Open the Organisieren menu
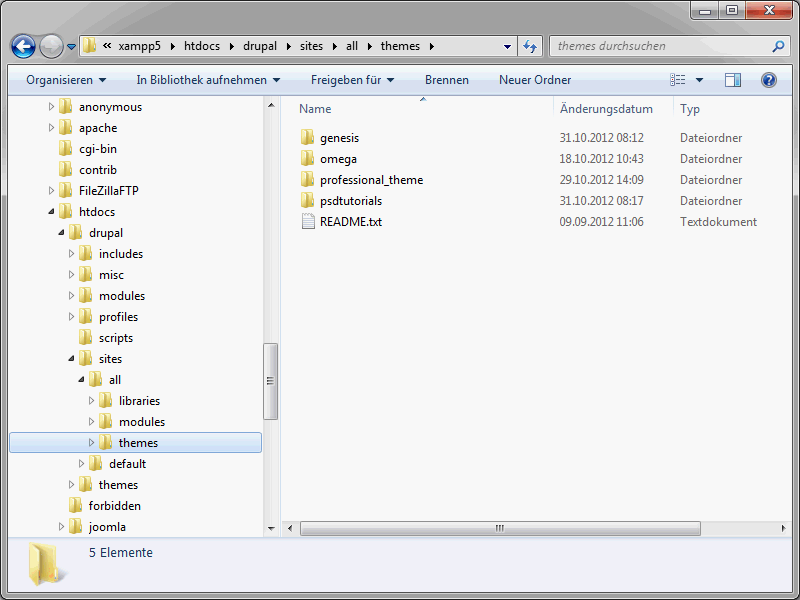This screenshot has width=800, height=600. point(66,80)
